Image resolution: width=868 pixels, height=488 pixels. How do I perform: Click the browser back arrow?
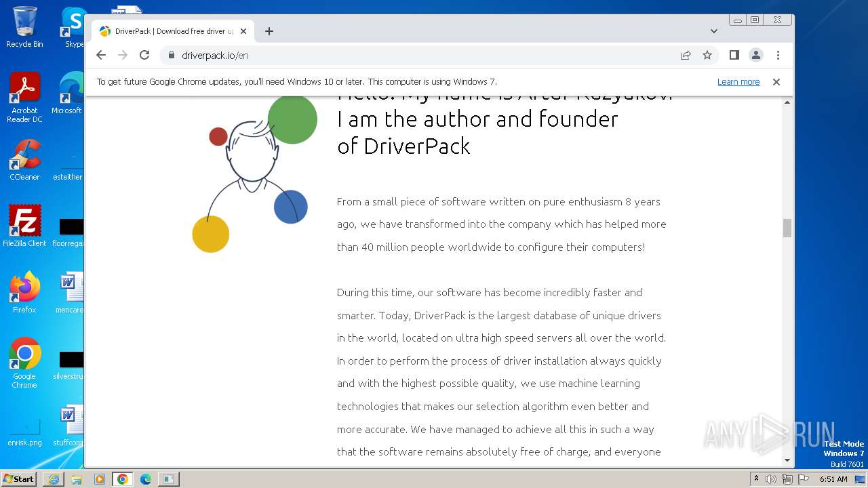tap(101, 56)
